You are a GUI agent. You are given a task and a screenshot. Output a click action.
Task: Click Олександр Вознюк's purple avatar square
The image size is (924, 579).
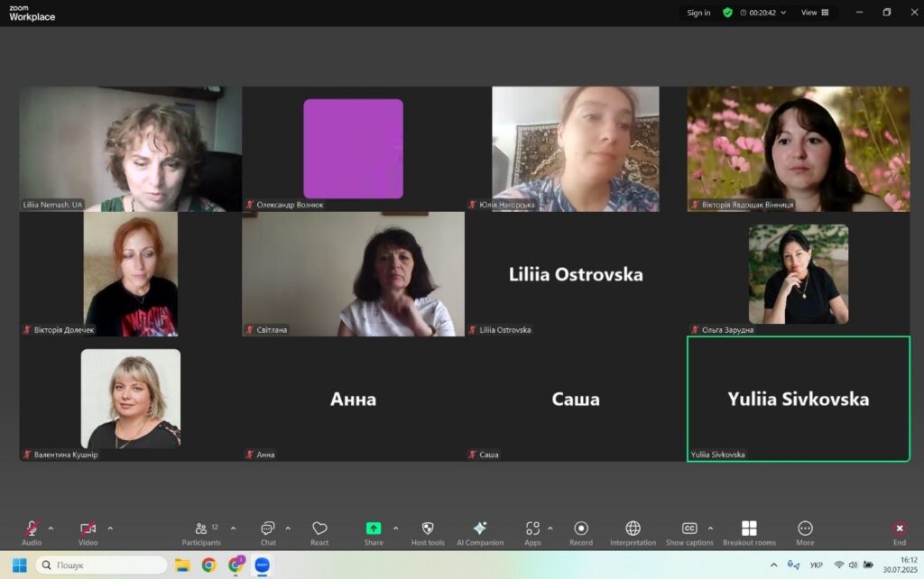tap(353, 149)
